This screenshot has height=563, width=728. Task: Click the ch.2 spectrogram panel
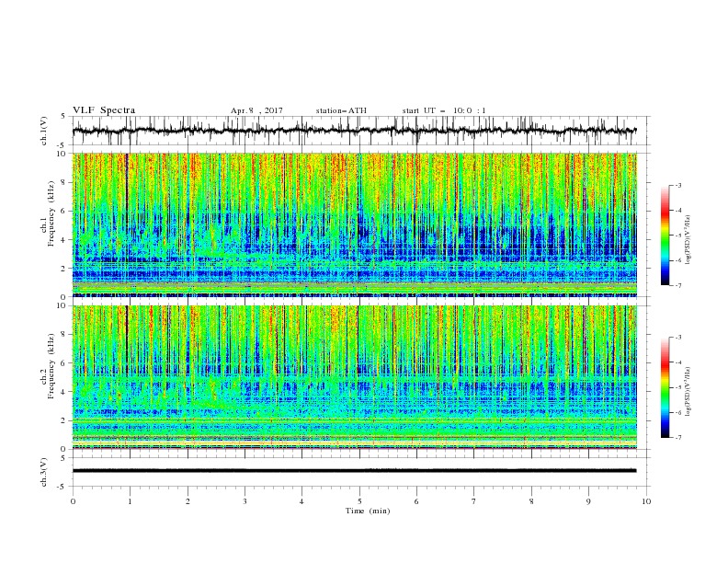[x=354, y=377]
